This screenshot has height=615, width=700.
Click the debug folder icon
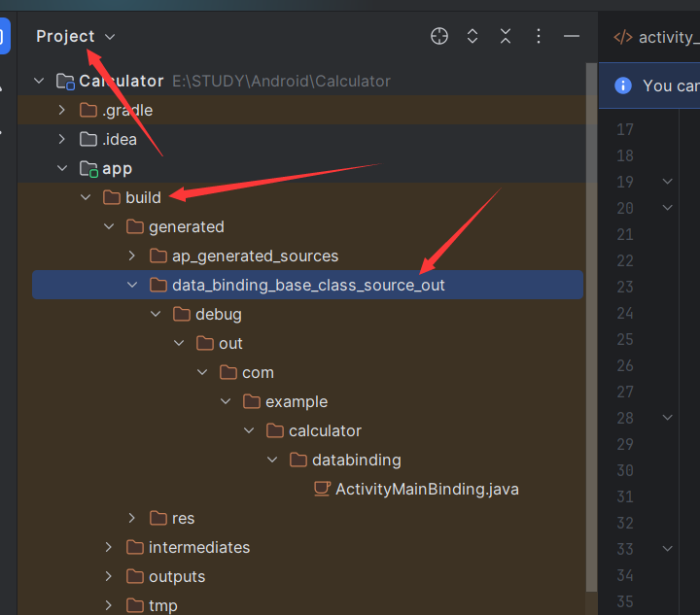[182, 314]
